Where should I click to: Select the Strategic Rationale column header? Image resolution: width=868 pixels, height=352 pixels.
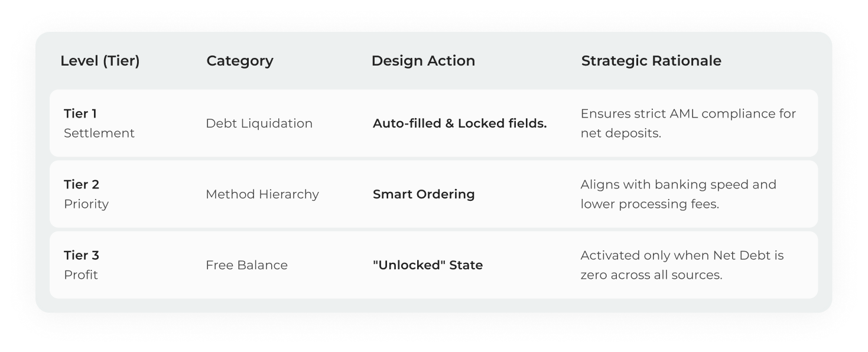click(651, 61)
